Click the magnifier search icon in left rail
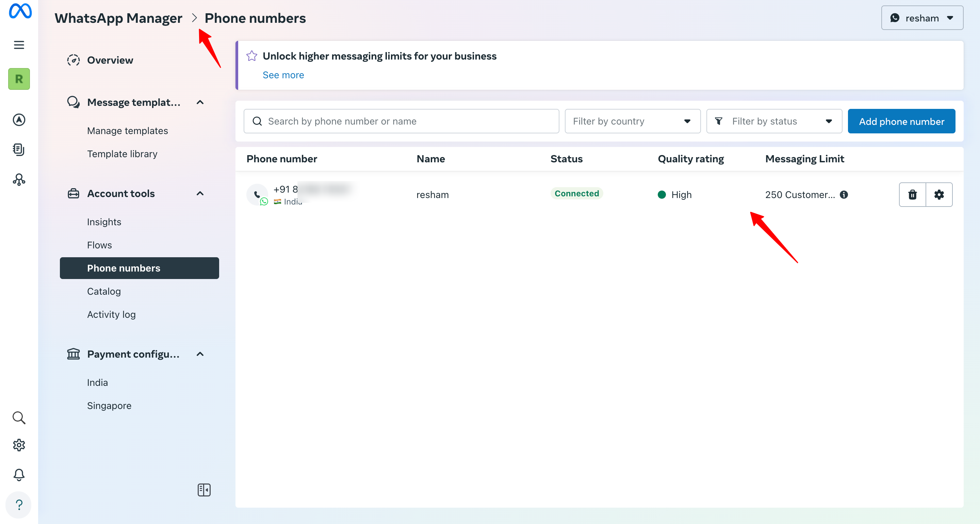Viewport: 980px width, 524px height. tap(19, 418)
